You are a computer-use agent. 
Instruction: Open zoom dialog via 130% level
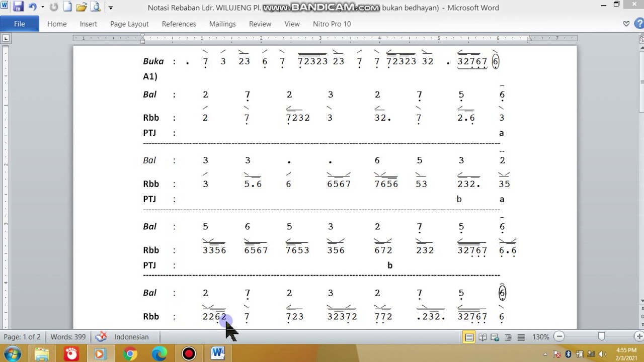541,337
